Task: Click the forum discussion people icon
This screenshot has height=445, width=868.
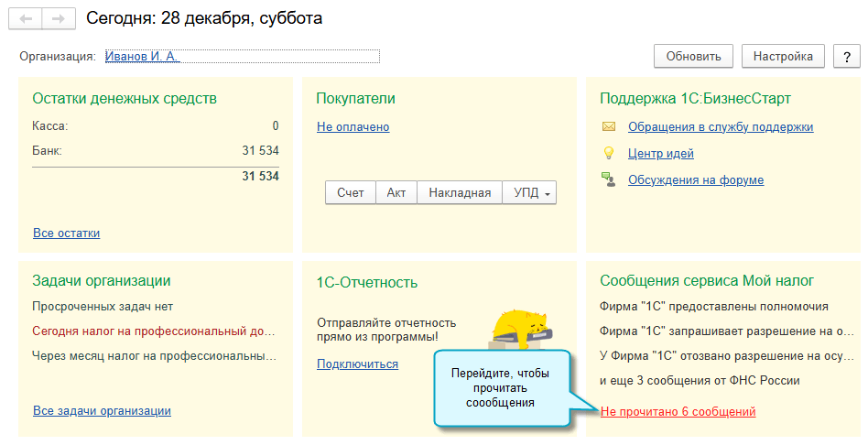Action: [609, 180]
